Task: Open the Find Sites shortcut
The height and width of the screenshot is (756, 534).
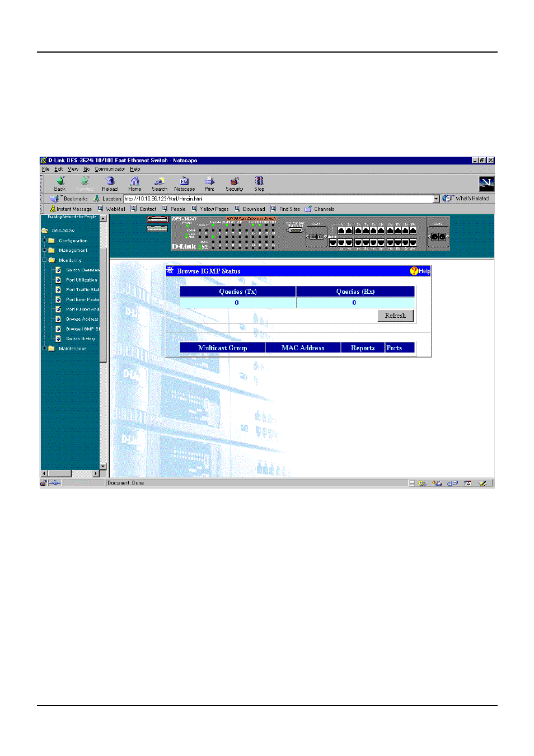Action: (x=285, y=209)
